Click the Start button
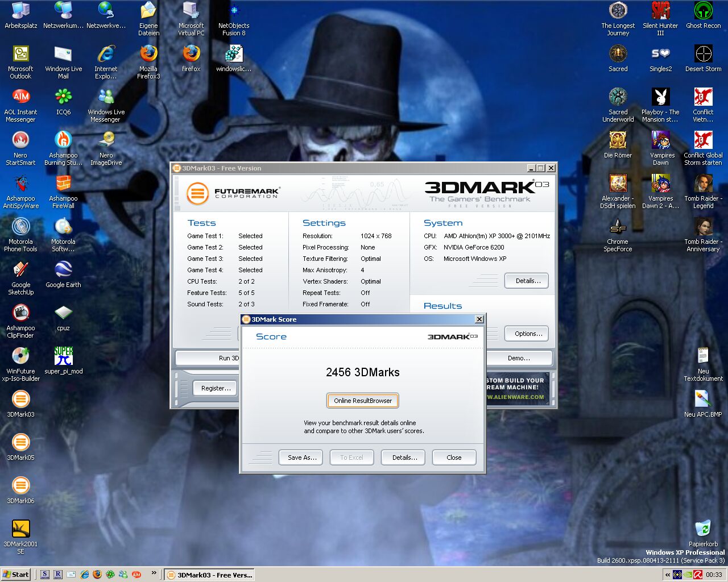 pyautogui.click(x=16, y=575)
